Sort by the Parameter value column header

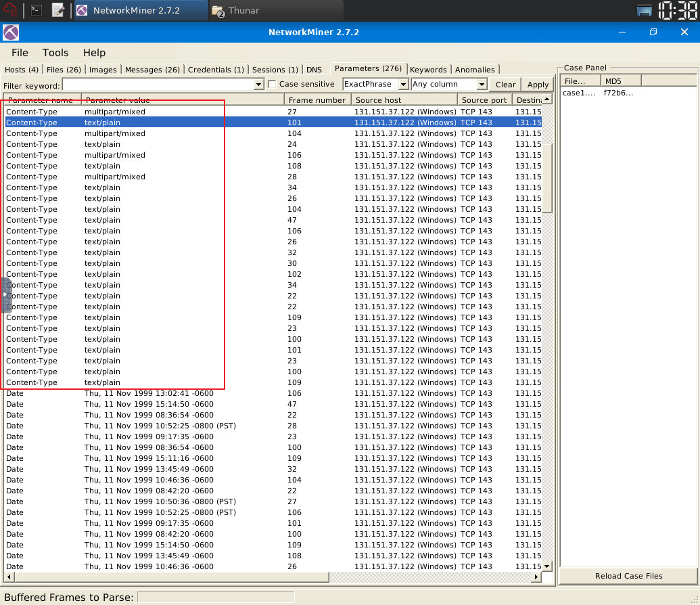coord(183,100)
